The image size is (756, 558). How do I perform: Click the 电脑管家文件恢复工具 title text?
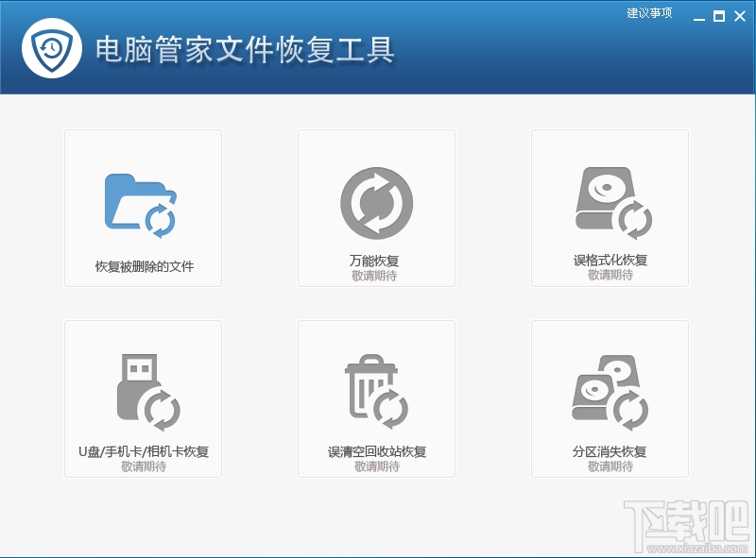[x=245, y=50]
